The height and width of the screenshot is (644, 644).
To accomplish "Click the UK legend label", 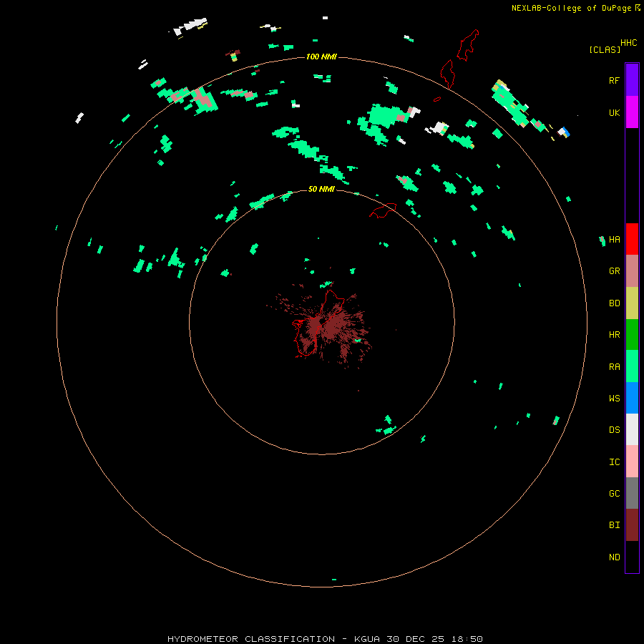I will tap(614, 112).
